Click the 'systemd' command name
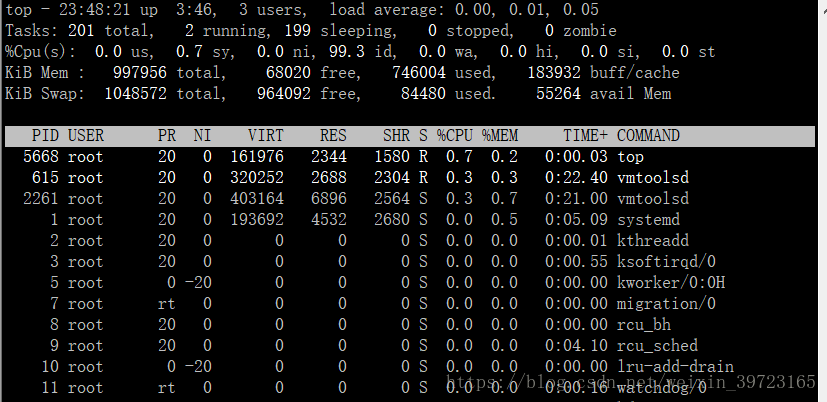This screenshot has height=402, width=827. 648,220
